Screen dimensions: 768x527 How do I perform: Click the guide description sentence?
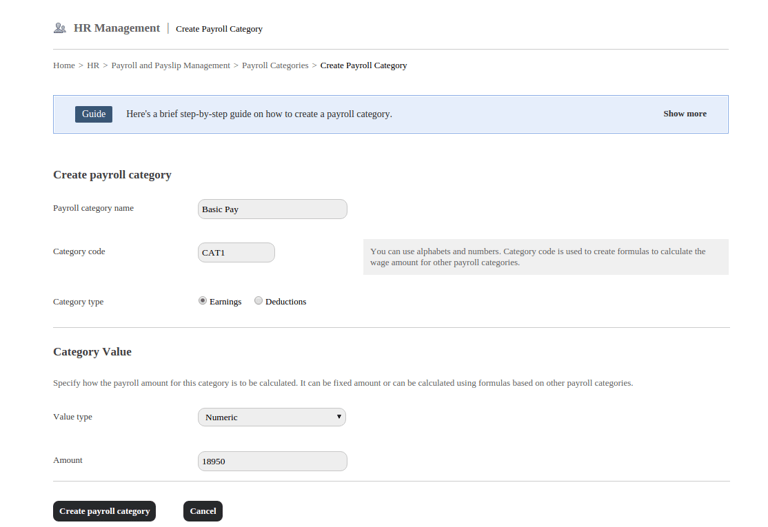pos(259,114)
